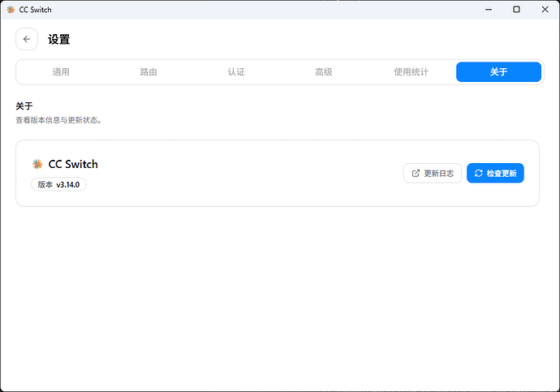Click the CC Switch name in the card
This screenshot has width=560, height=392.
73,164
